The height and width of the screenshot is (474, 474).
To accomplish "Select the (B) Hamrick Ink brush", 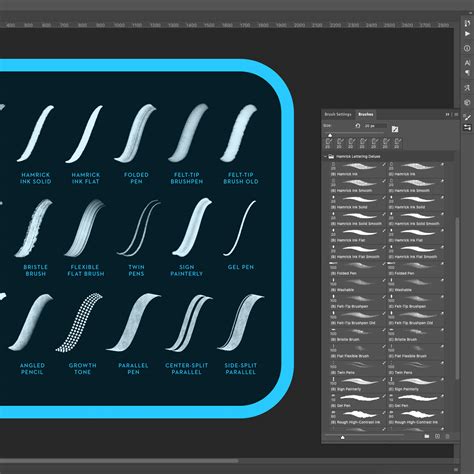I will tap(358, 169).
